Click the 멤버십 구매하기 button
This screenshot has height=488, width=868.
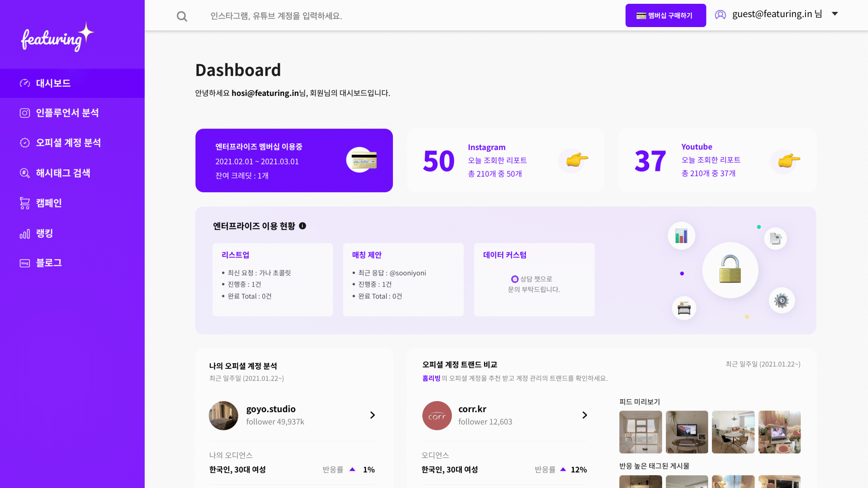pos(665,16)
